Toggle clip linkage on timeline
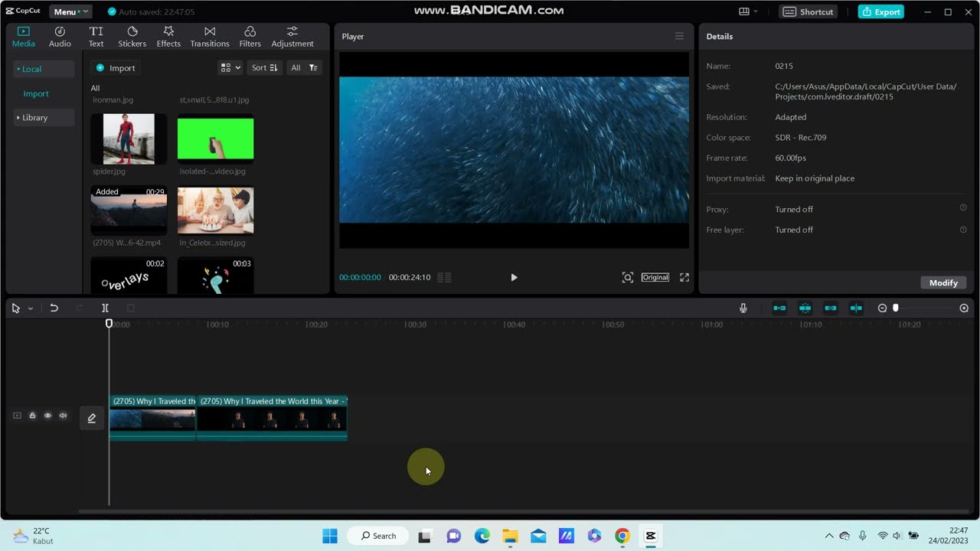This screenshot has height=551, width=980. point(831,308)
